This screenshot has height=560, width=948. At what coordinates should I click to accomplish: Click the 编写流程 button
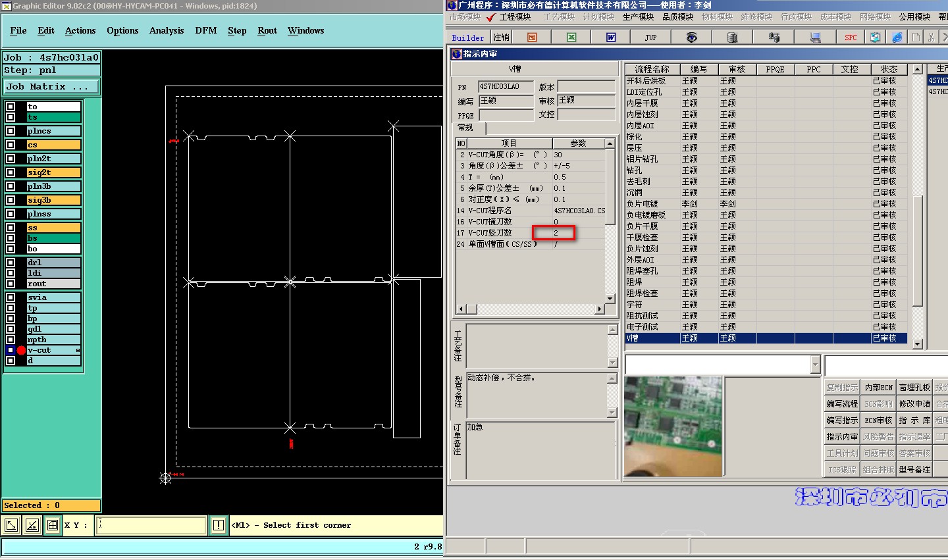(x=842, y=403)
